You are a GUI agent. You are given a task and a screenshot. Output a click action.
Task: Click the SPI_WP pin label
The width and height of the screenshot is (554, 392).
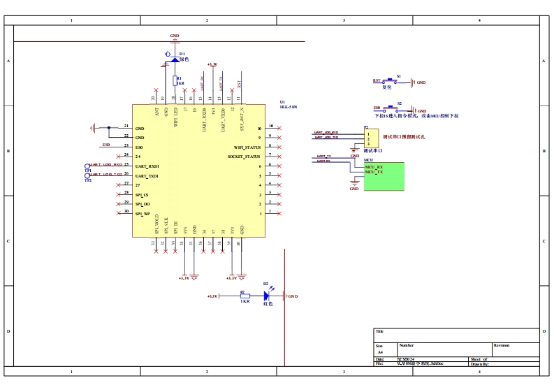coord(143,214)
